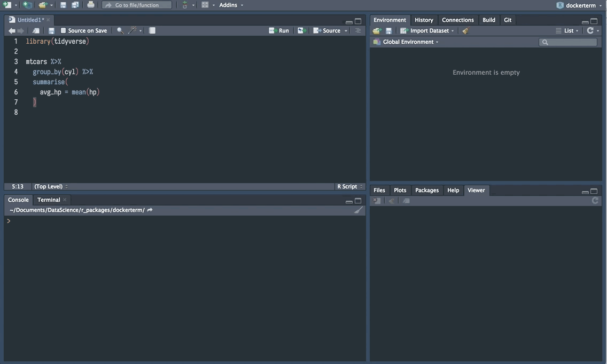Viewport: 607px width, 364px height.
Task: Open the Git tab
Action: (x=508, y=20)
